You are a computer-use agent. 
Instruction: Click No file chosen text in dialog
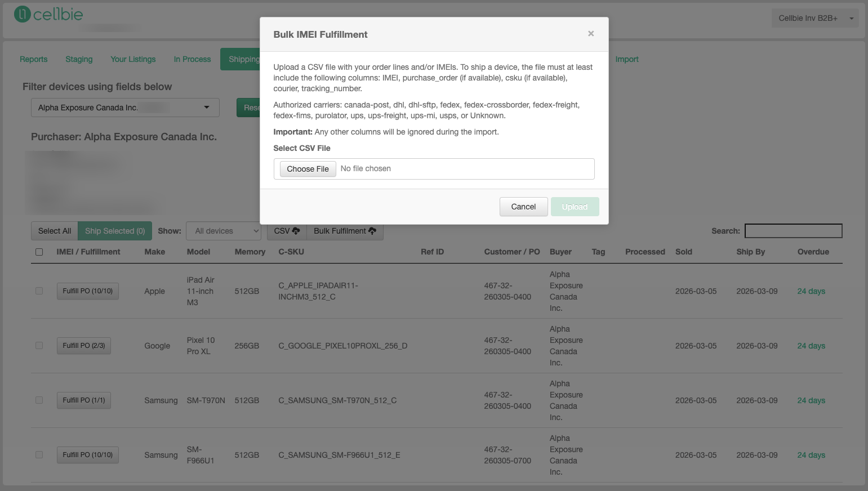(366, 168)
